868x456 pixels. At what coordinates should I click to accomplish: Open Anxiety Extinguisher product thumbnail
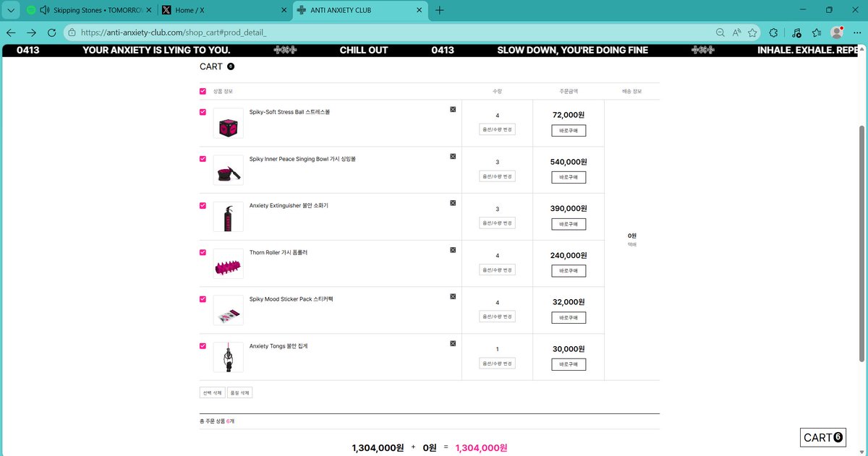click(x=229, y=217)
